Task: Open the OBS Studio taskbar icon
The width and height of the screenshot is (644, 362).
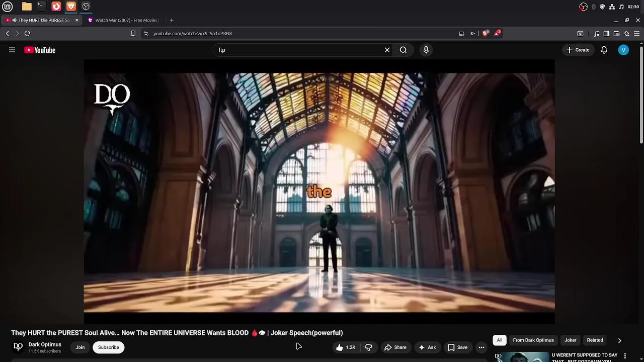Action: click(x=86, y=7)
